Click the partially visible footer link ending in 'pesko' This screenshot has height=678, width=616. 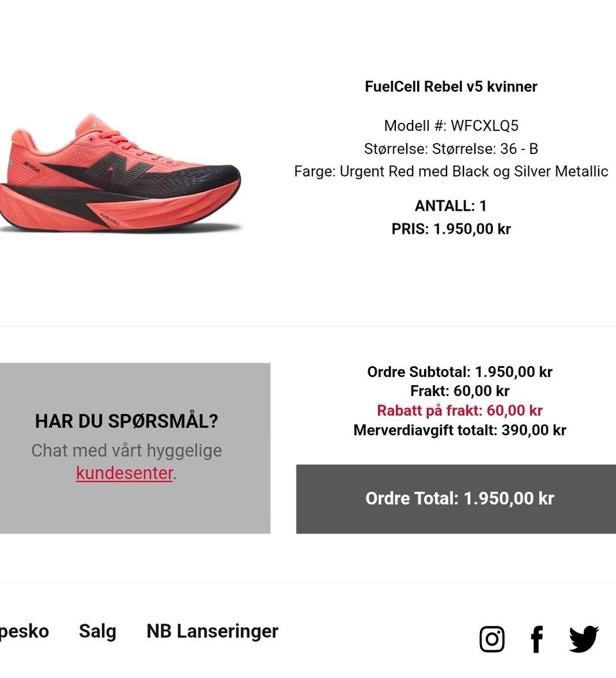24,631
